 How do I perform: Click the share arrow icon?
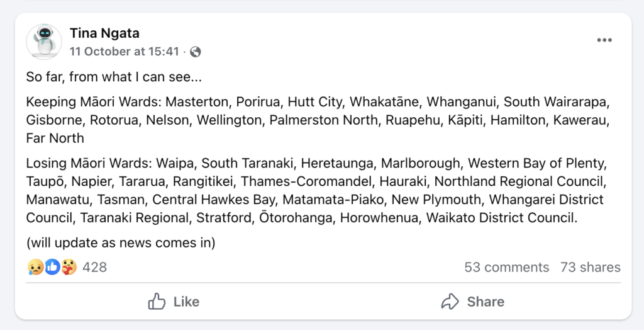pyautogui.click(x=450, y=302)
